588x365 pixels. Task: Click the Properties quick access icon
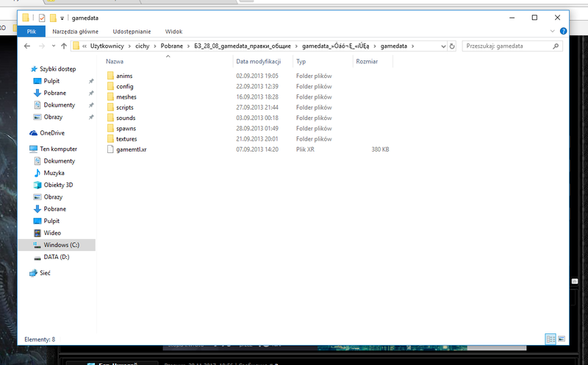[x=40, y=18]
